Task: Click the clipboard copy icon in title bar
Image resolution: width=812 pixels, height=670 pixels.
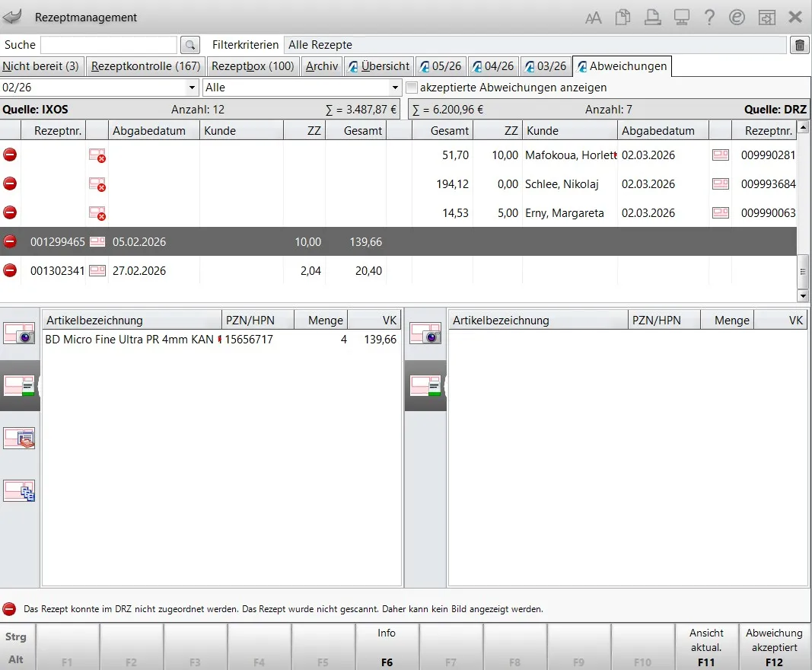Action: pos(623,18)
